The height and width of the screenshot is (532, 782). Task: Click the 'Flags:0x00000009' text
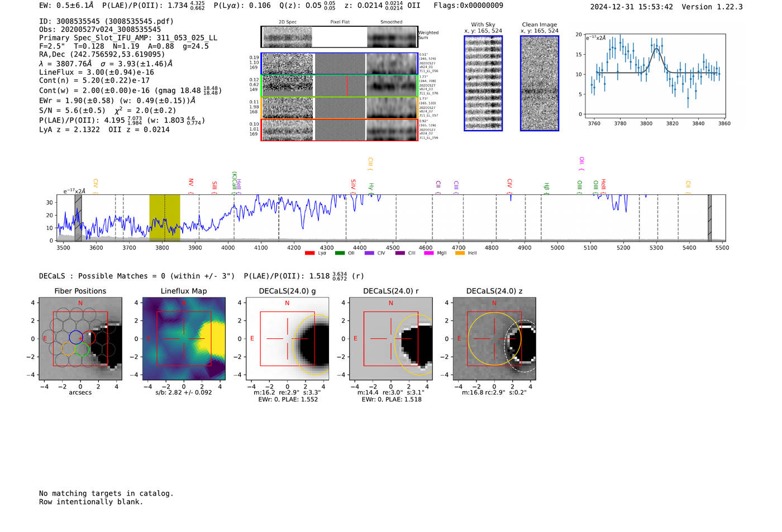tap(468, 6)
